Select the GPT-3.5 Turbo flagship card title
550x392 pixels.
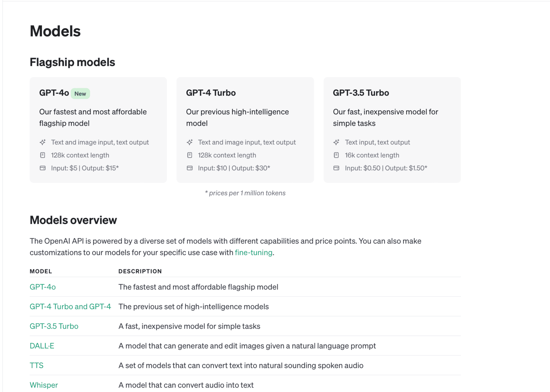point(361,93)
